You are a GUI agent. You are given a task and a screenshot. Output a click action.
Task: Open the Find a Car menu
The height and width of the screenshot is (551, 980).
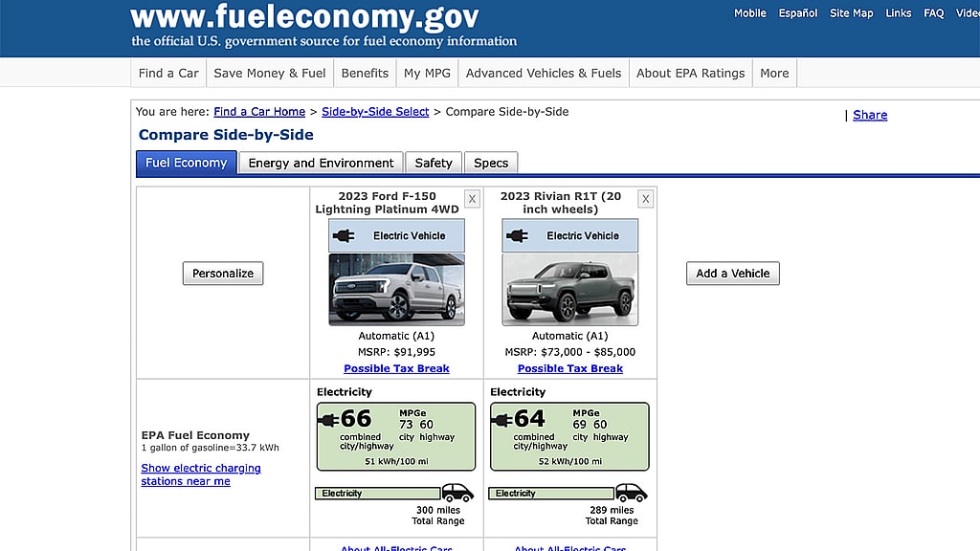[168, 73]
